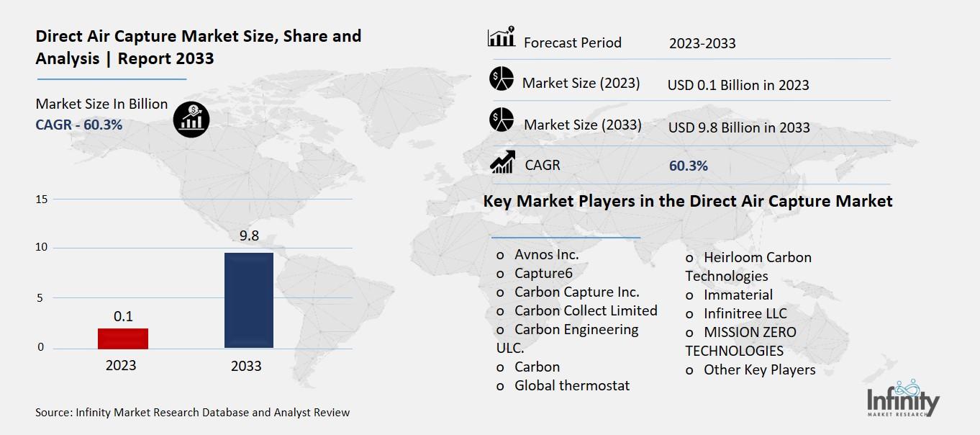Toggle the Immaterial list marker
This screenshot has height=435, width=980.
point(689,295)
